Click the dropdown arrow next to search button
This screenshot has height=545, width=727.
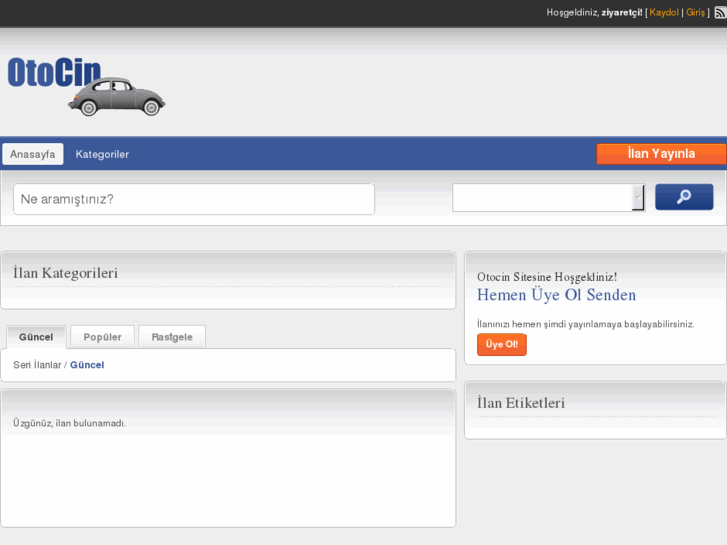click(x=638, y=198)
